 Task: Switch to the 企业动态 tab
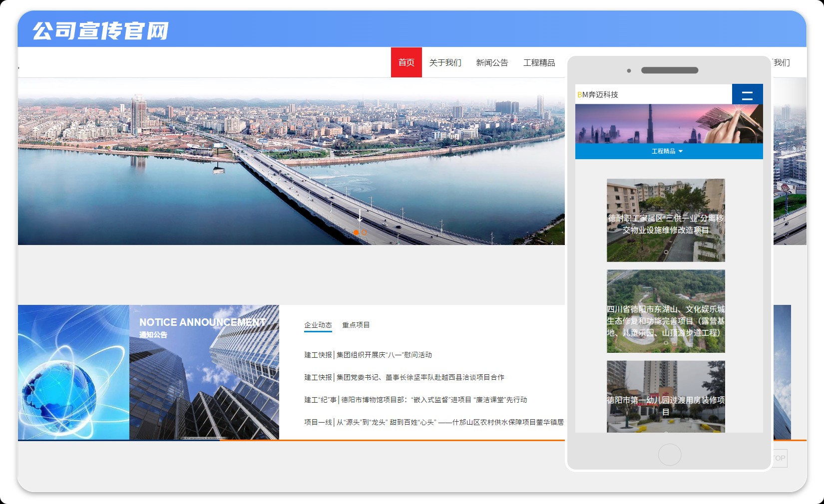[318, 325]
